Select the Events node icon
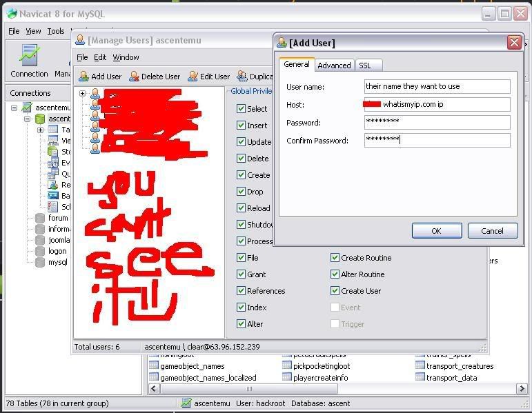Screen dimensions: 532x413 [x=53, y=163]
